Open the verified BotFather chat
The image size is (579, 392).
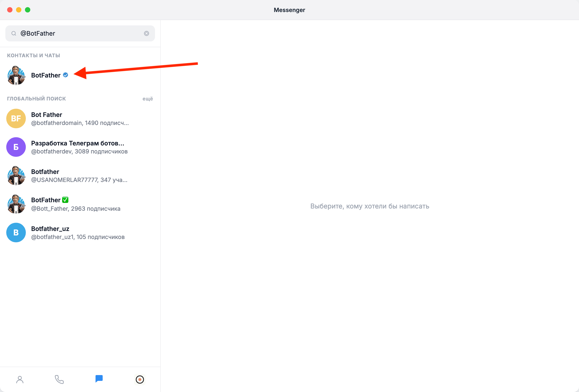(80, 75)
